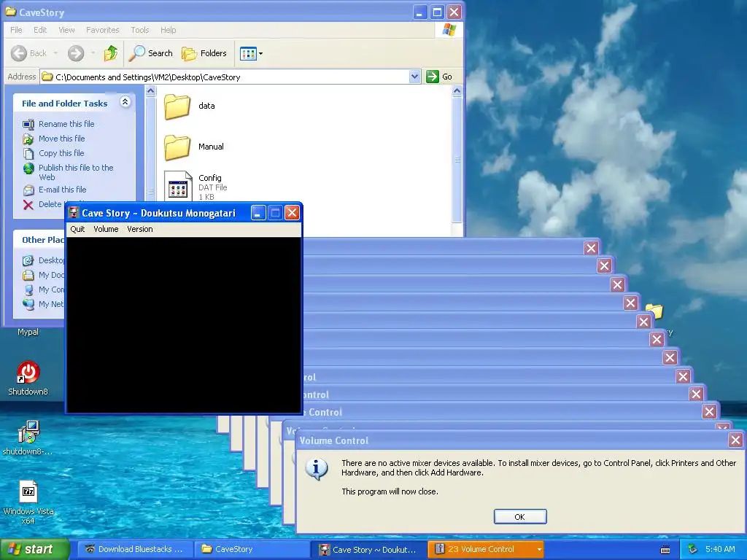Click the system tray icon near clock
The width and height of the screenshot is (747, 560).
pyautogui.click(x=693, y=550)
